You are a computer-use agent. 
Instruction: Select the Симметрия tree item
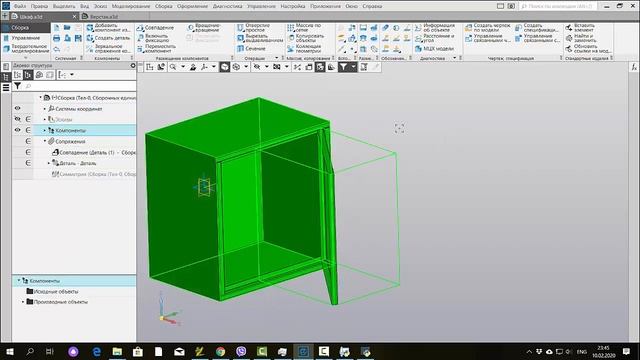[94, 174]
